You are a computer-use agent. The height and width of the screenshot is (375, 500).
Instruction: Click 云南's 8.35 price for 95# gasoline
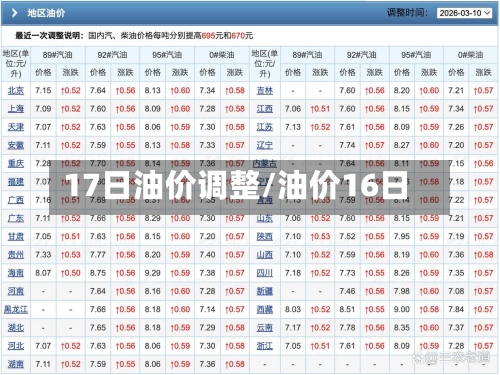click(402, 328)
